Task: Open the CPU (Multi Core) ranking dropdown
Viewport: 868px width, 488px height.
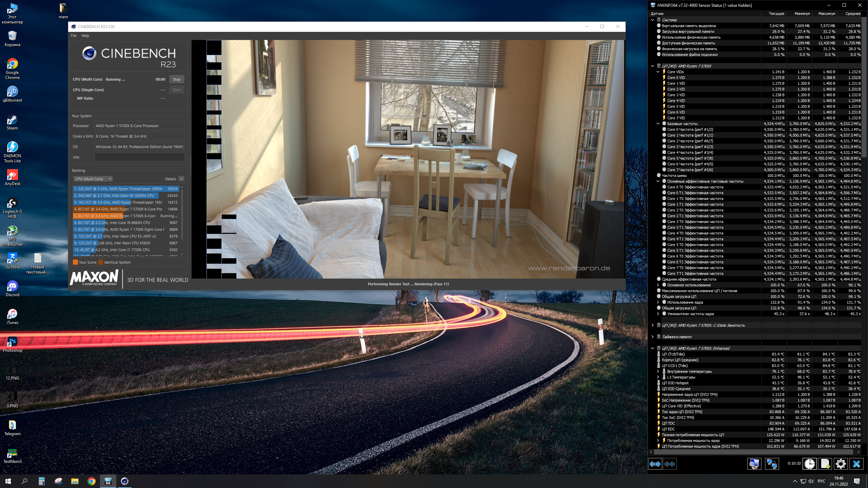Action: click(x=93, y=179)
